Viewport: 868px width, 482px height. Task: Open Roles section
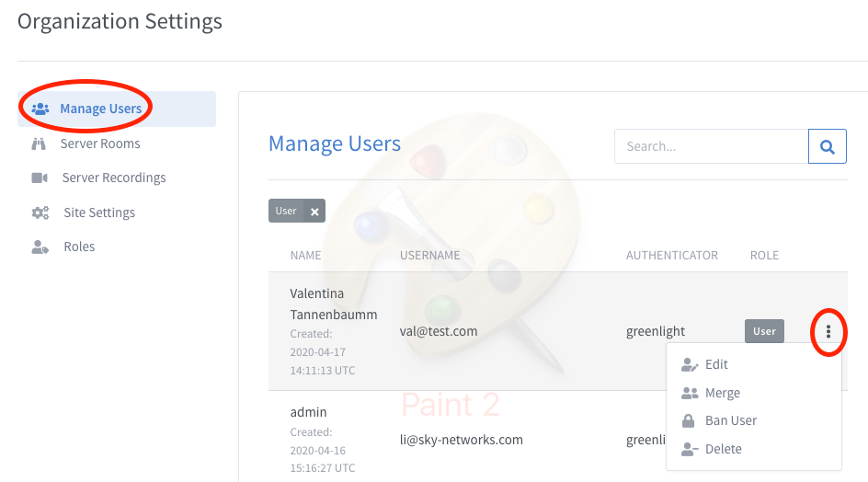pyautogui.click(x=79, y=247)
